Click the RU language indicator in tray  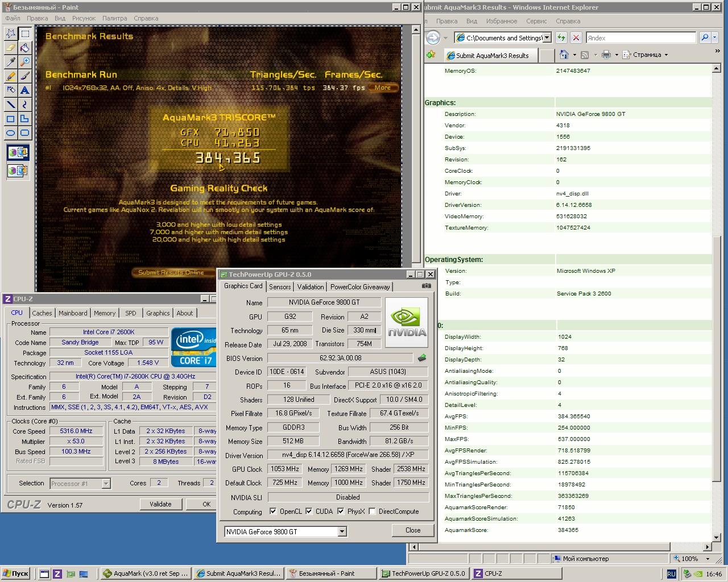coord(672,574)
